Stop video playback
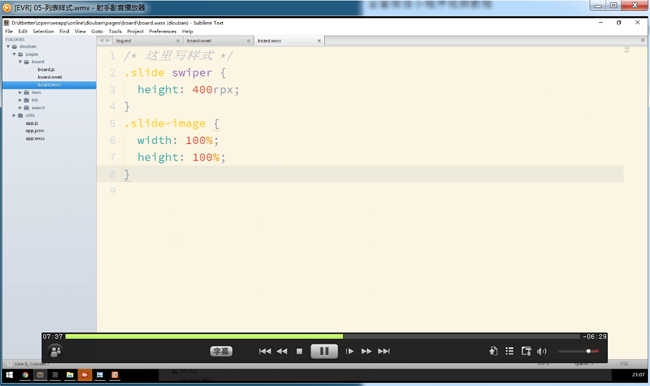This screenshot has height=386, width=650. [x=299, y=351]
